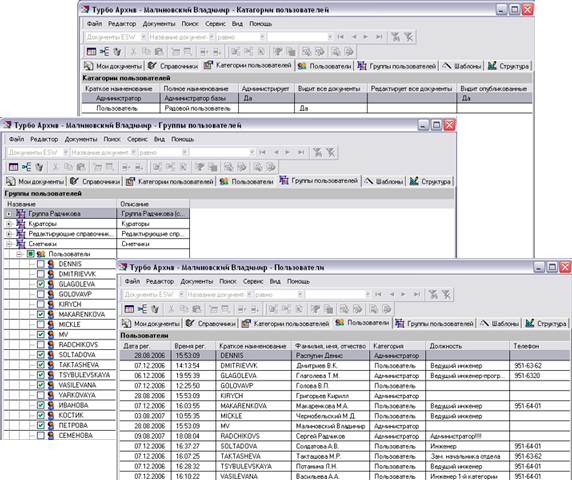572x480 pixels.
Task: Click search value field in Категории пользователей window
Action: coord(298,37)
